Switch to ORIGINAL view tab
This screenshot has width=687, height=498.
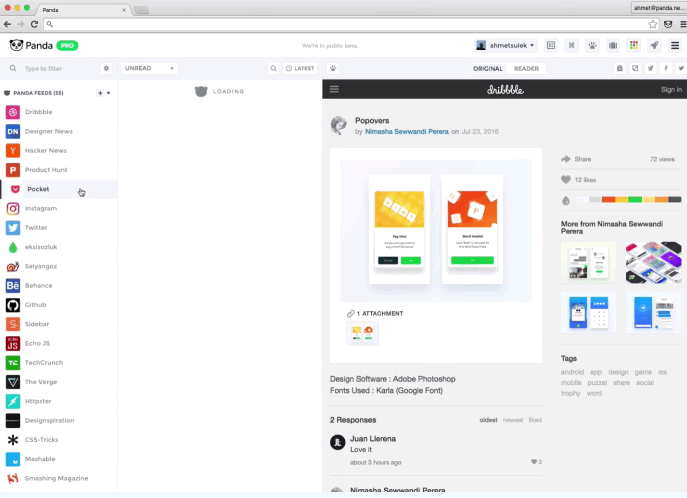click(x=488, y=68)
